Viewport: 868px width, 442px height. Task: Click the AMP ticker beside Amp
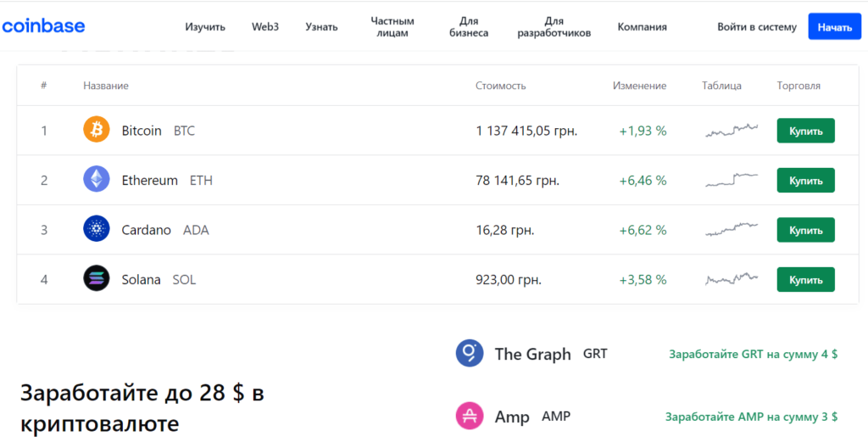(556, 416)
